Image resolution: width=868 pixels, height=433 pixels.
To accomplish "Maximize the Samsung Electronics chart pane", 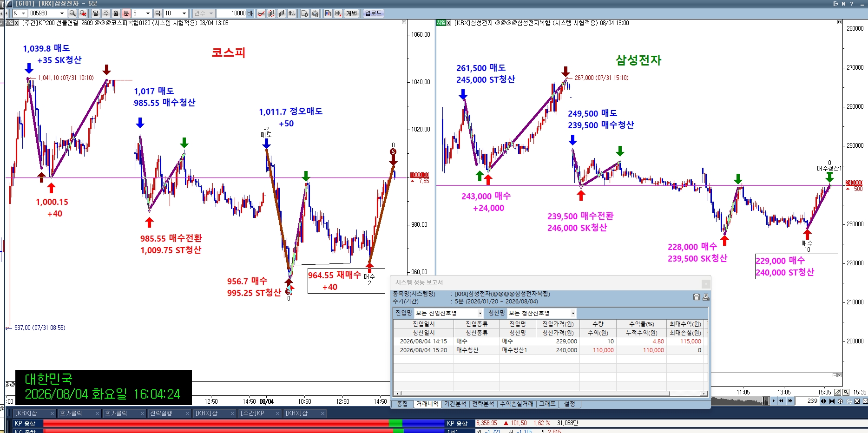I will (x=839, y=22).
